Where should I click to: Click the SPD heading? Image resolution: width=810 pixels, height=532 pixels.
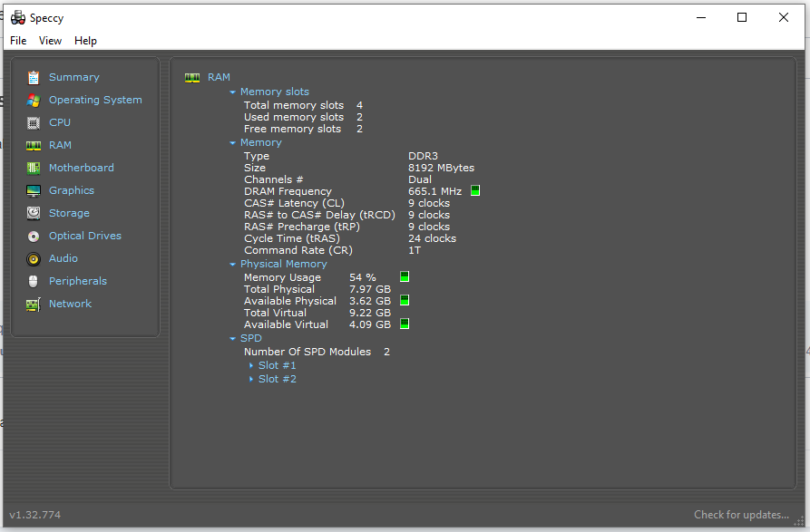point(250,338)
